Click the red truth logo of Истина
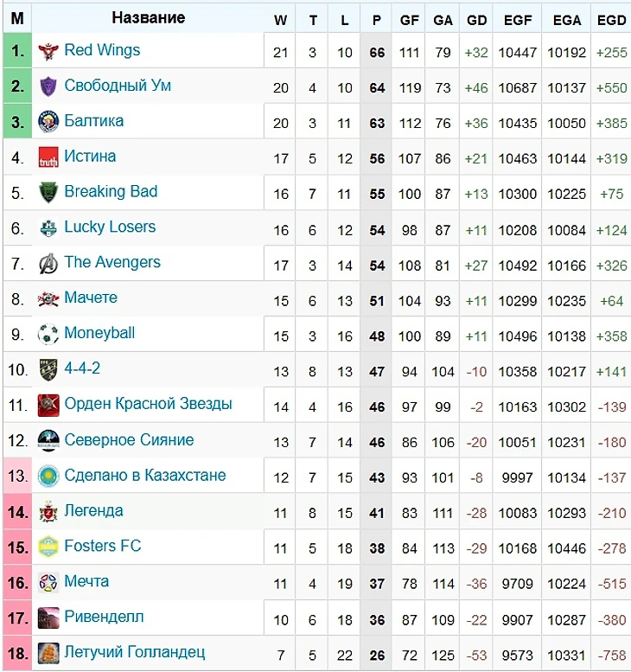The height and width of the screenshot is (672, 631). [48, 157]
